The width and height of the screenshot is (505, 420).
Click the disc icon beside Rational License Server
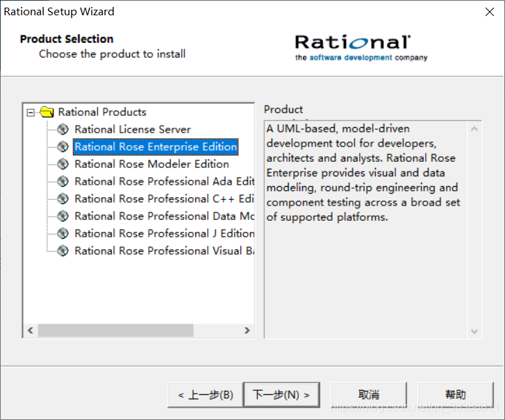coord(63,129)
